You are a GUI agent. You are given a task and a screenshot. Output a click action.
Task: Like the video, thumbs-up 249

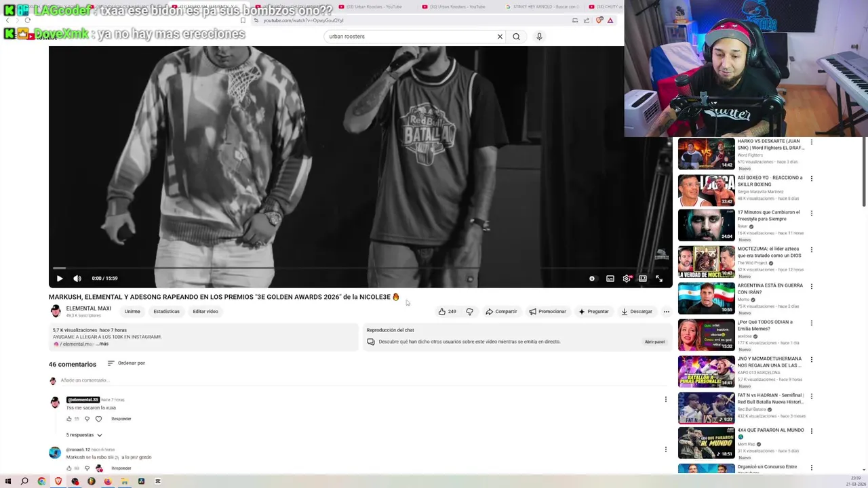tap(447, 312)
